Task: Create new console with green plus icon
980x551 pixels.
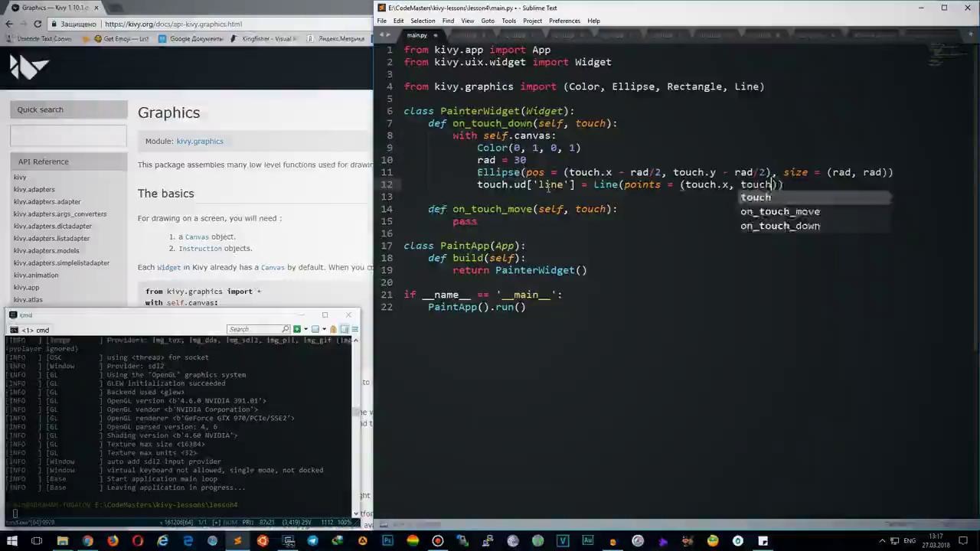Action: 297,329
